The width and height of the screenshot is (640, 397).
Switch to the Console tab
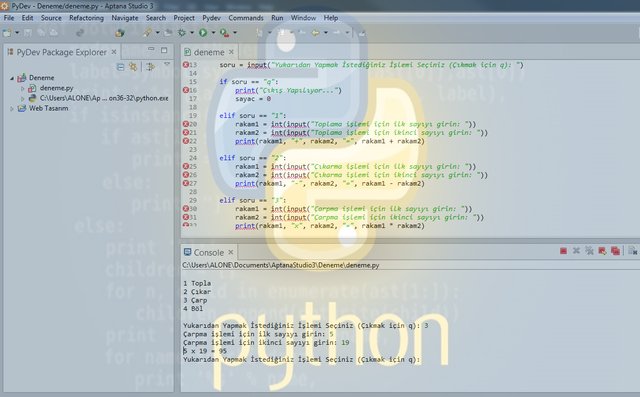(x=208, y=253)
